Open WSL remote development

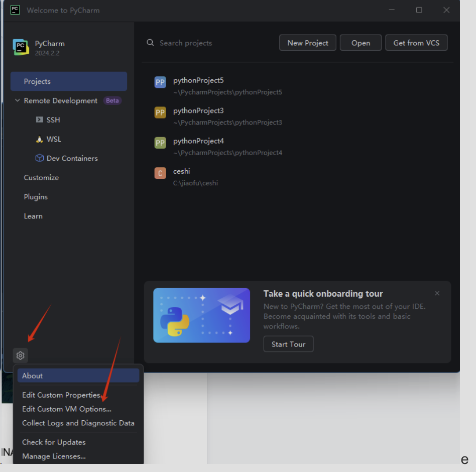[54, 139]
